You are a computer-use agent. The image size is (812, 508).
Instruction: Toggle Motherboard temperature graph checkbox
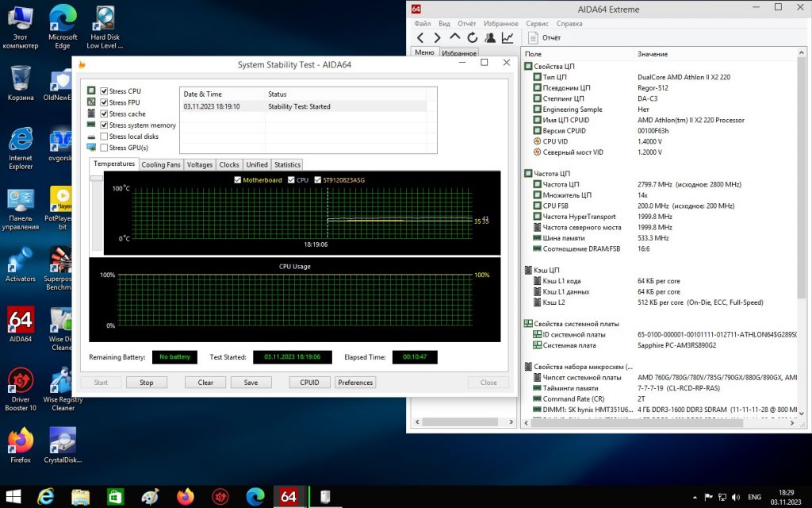tap(238, 180)
